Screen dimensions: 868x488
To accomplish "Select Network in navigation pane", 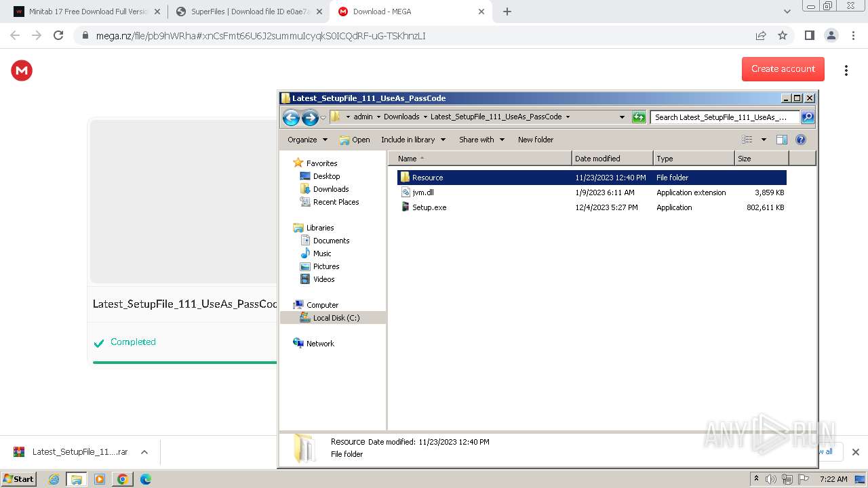I will pyautogui.click(x=319, y=344).
